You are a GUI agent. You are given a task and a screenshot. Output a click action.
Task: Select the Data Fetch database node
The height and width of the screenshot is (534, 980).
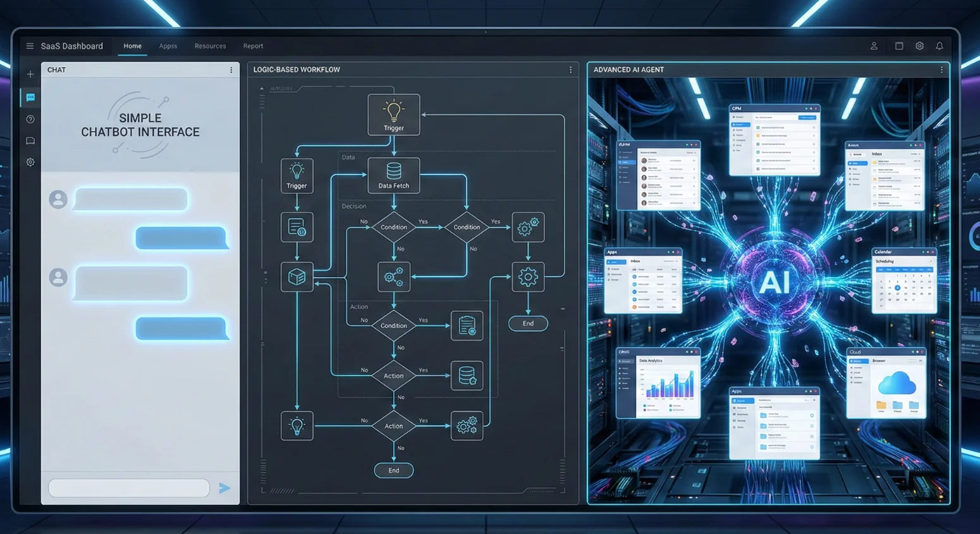(x=394, y=175)
